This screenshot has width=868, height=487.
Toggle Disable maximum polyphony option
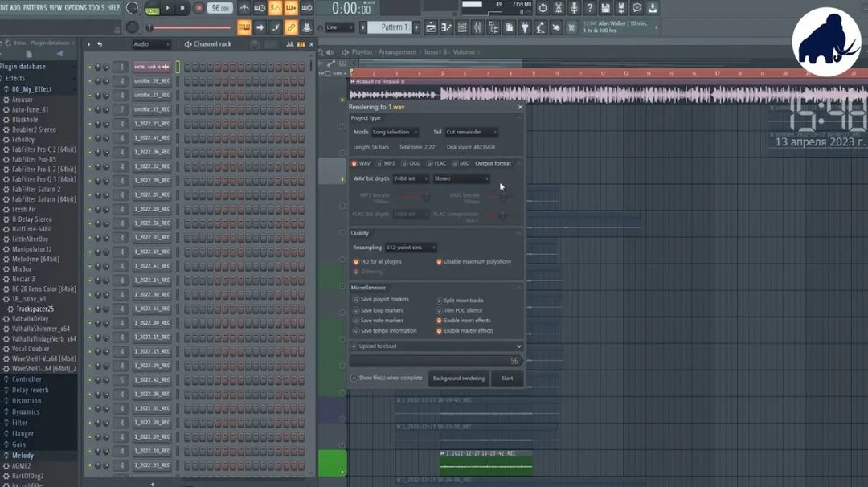click(474, 261)
